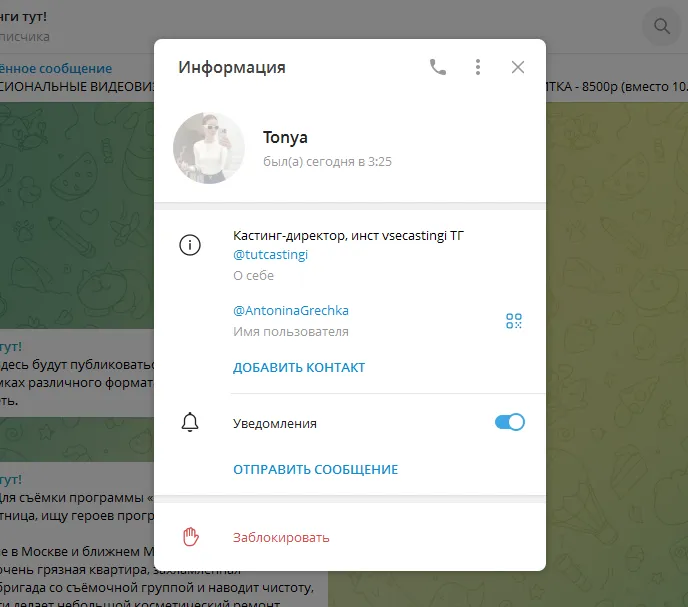Show QR code for the username
Image resolution: width=688 pixels, height=607 pixels.
(x=513, y=321)
